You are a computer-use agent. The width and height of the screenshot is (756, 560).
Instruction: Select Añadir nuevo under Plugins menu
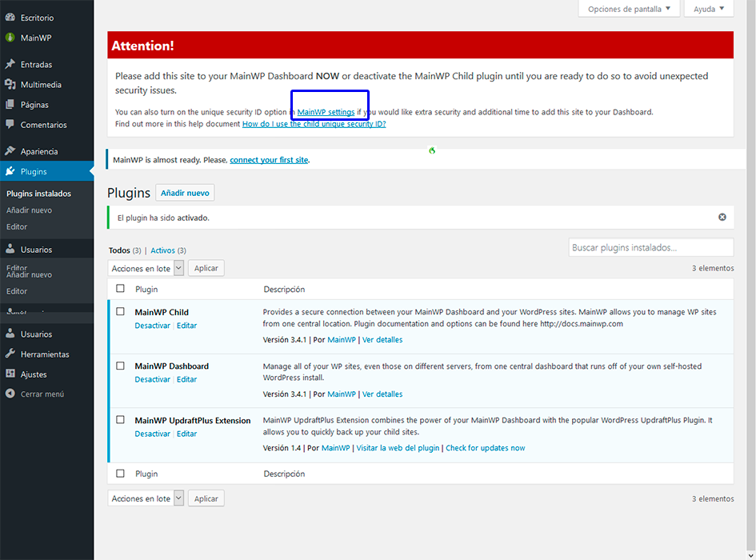[29, 210]
